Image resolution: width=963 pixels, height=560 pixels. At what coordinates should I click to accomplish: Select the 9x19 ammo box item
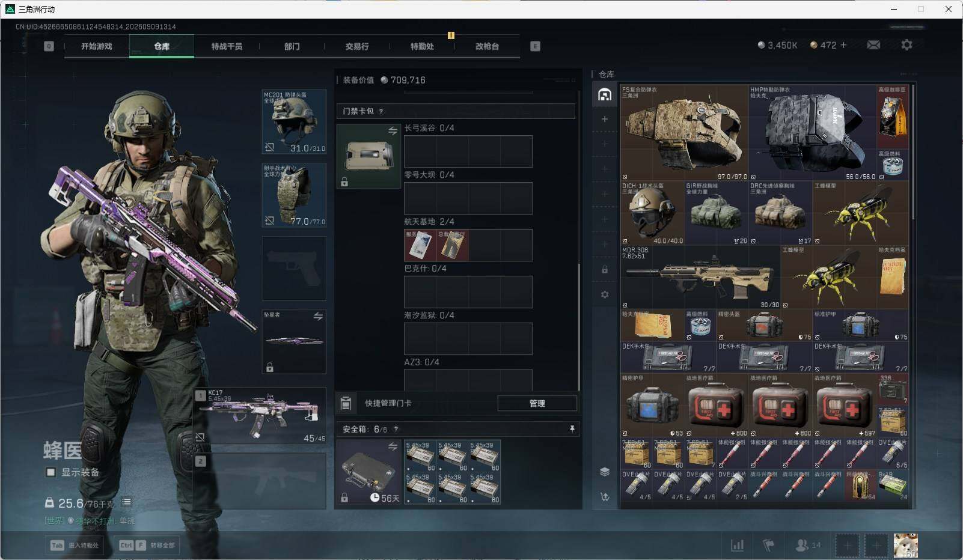893,485
